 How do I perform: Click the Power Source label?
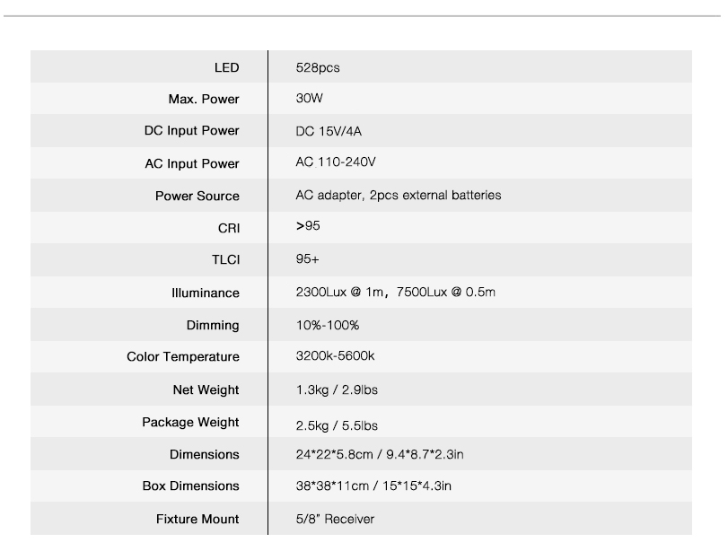(x=197, y=196)
